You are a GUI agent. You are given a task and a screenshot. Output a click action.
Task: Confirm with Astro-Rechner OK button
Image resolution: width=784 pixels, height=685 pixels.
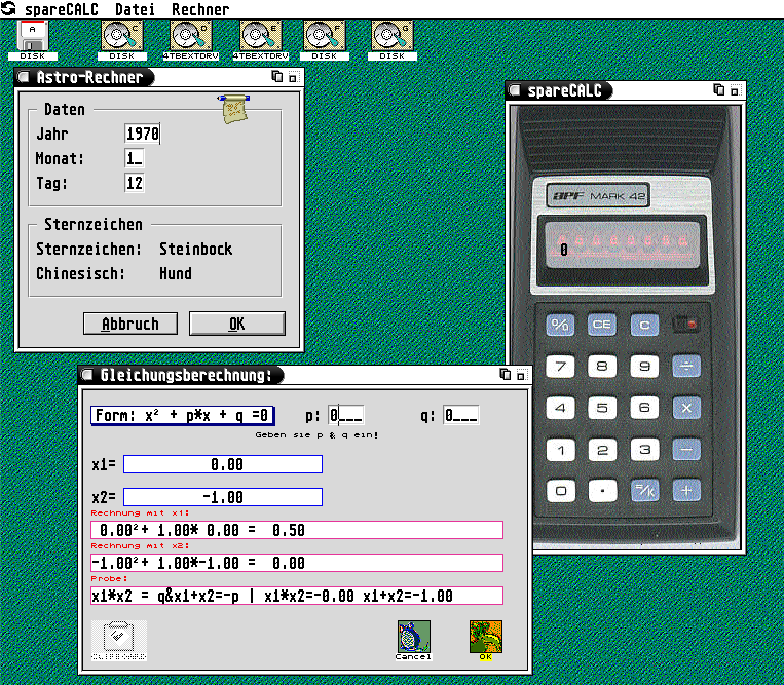click(x=237, y=324)
